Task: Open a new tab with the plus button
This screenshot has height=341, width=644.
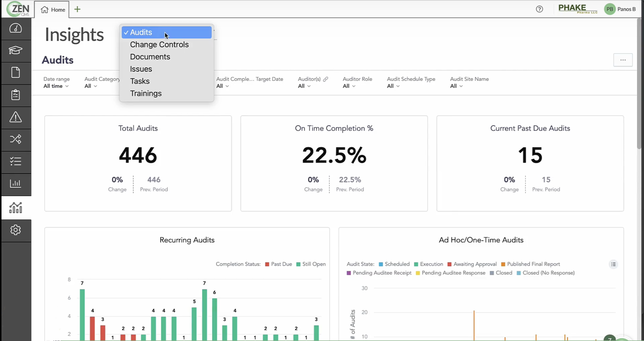Action: tap(77, 9)
